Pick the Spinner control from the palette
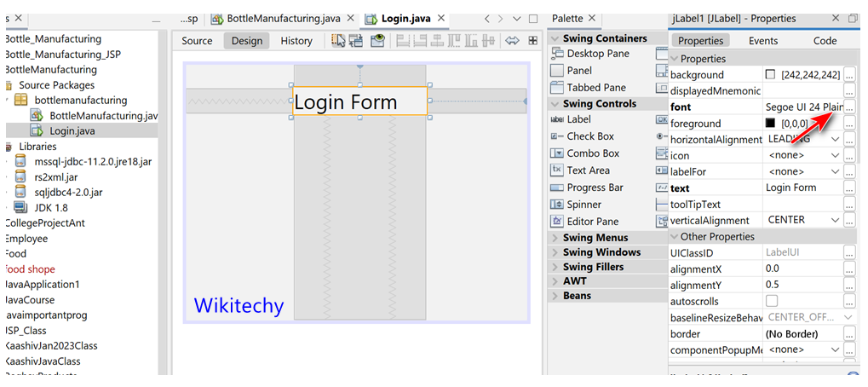 [x=576, y=205]
